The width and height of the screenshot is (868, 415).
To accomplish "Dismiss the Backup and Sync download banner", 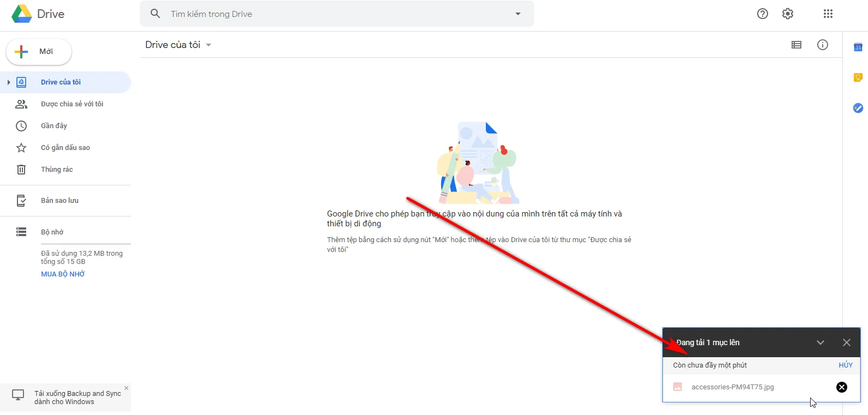I will [126, 388].
